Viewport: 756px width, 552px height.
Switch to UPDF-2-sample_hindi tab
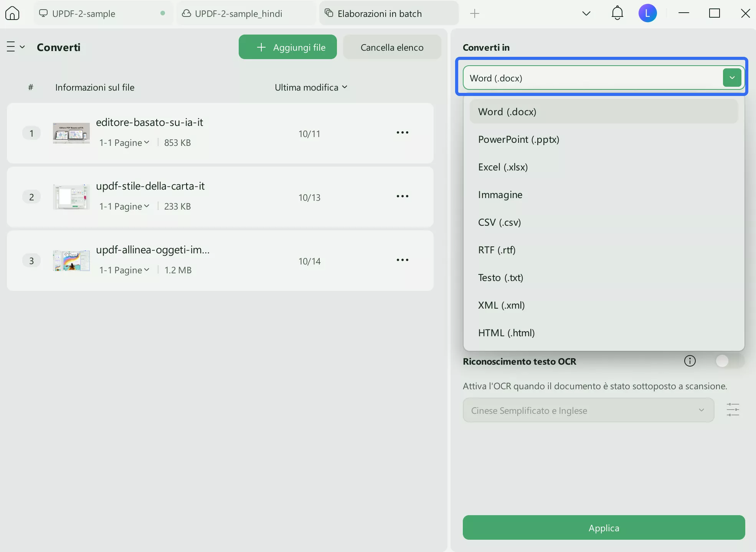[x=239, y=14]
